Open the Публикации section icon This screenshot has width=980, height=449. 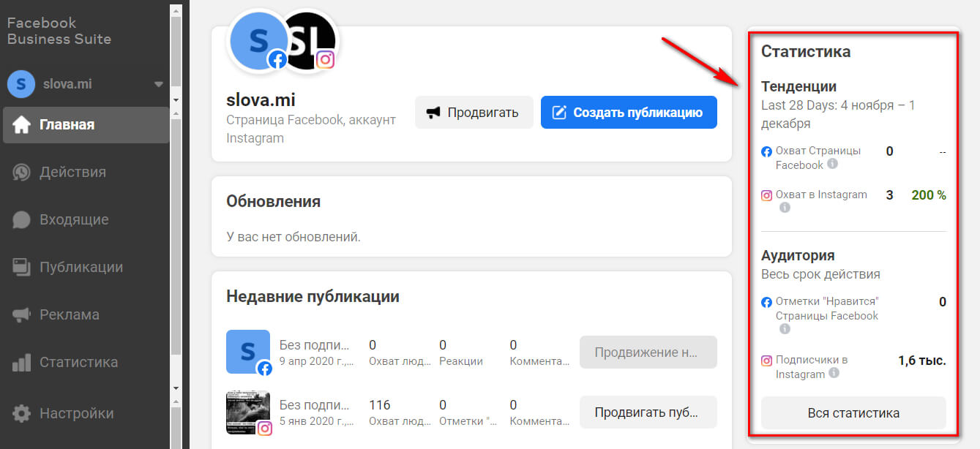[x=23, y=267]
